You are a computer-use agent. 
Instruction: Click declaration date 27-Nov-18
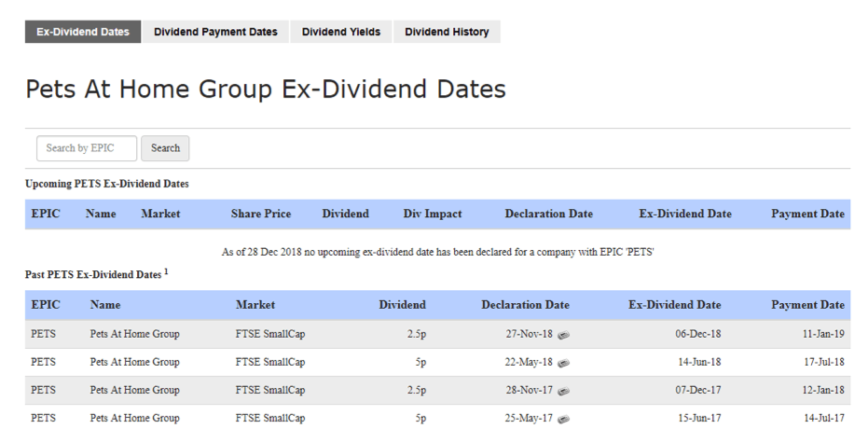530,334
